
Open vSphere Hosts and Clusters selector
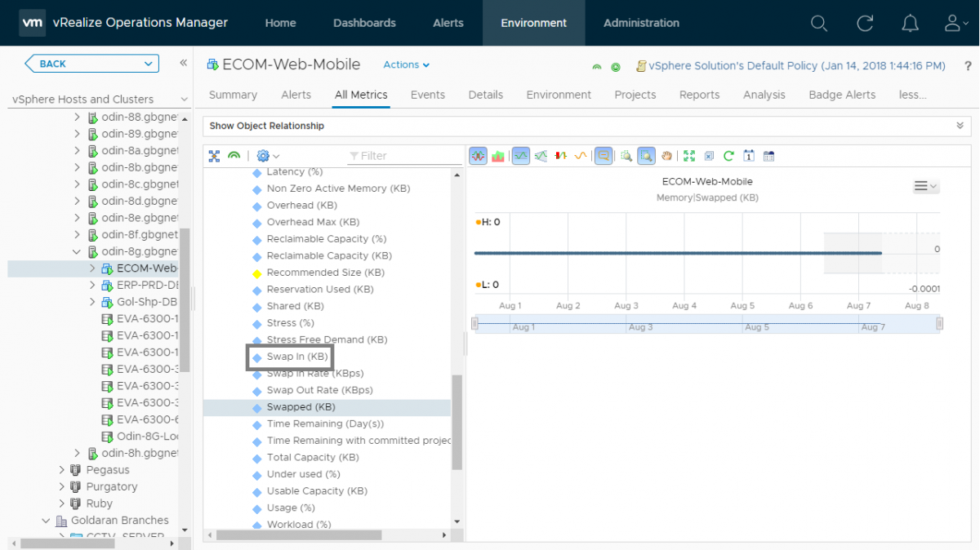coord(99,99)
